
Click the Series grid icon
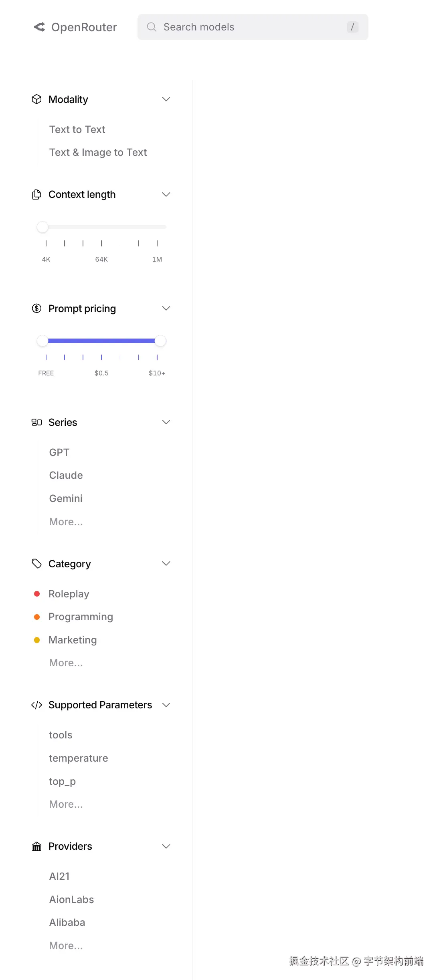pyautogui.click(x=36, y=422)
